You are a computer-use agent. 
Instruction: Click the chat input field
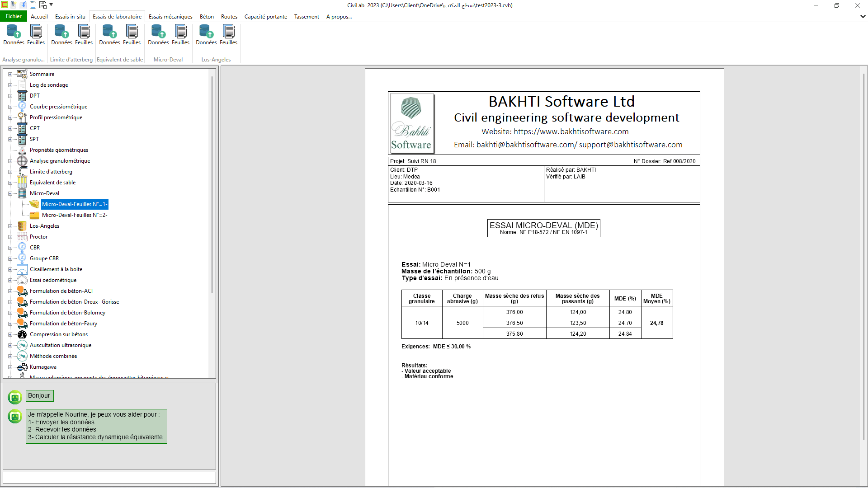coord(109,478)
